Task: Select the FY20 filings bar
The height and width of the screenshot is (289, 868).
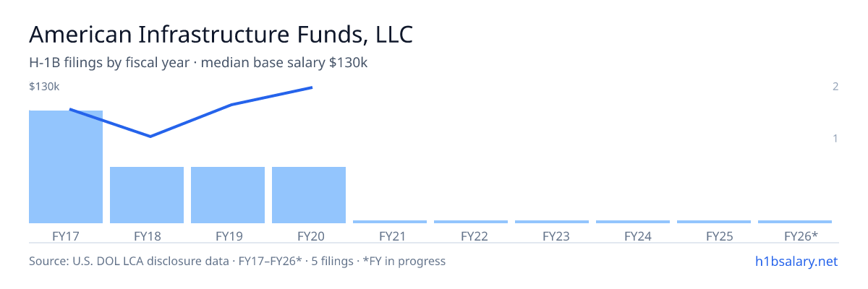Action: [309, 195]
